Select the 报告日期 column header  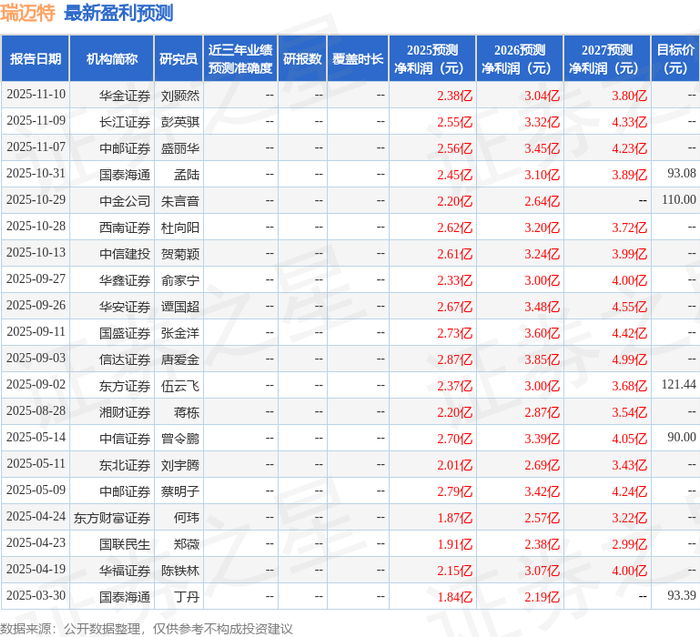35,59
